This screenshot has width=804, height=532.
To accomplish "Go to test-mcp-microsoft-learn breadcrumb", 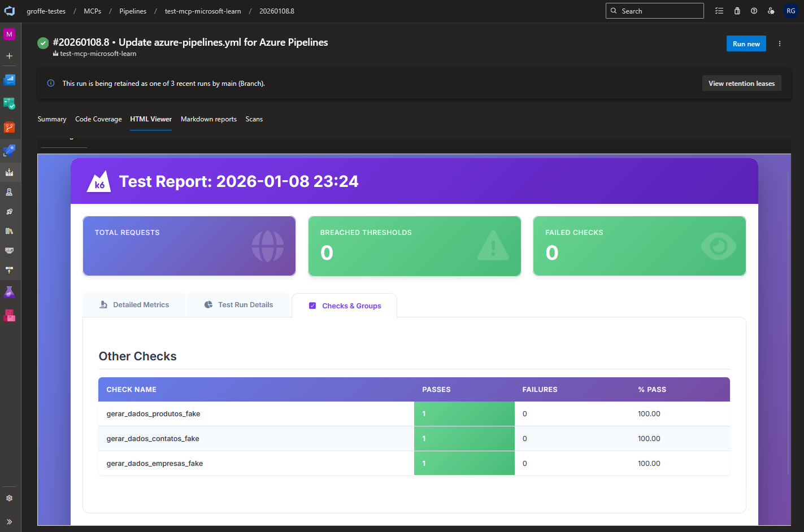I will click(x=203, y=11).
